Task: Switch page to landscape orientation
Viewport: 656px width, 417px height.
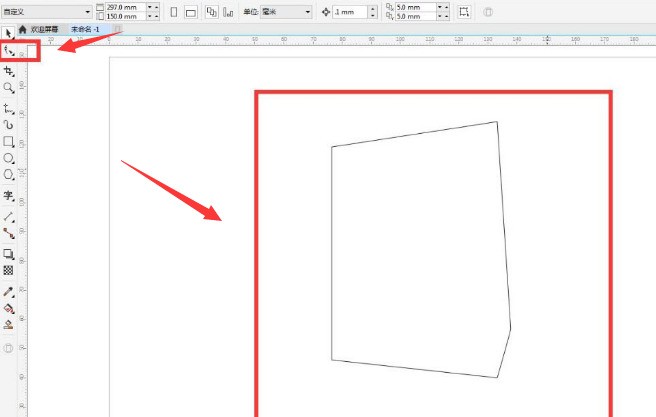Action: coord(190,12)
